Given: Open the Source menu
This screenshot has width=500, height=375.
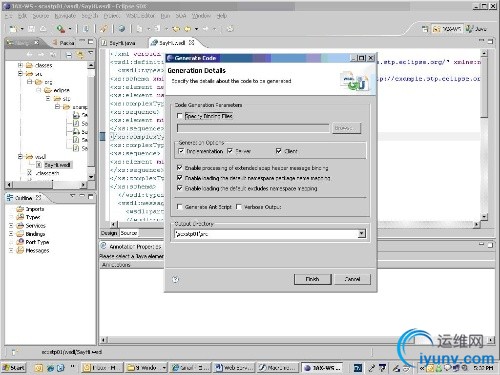Looking at the screenshot, I should click(x=41, y=16).
